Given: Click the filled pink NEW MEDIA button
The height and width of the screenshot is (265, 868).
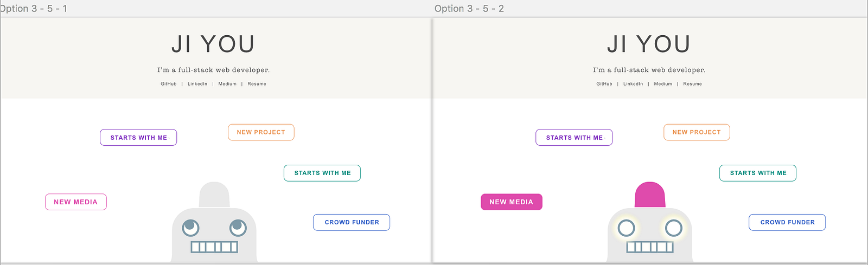Looking at the screenshot, I should coord(511,202).
